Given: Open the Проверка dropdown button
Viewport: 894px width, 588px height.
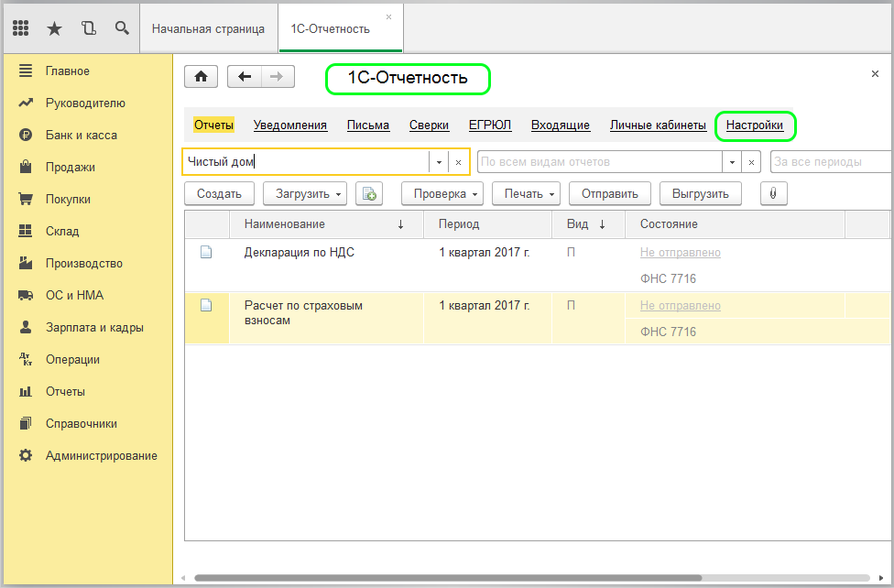Looking at the screenshot, I should point(442,194).
